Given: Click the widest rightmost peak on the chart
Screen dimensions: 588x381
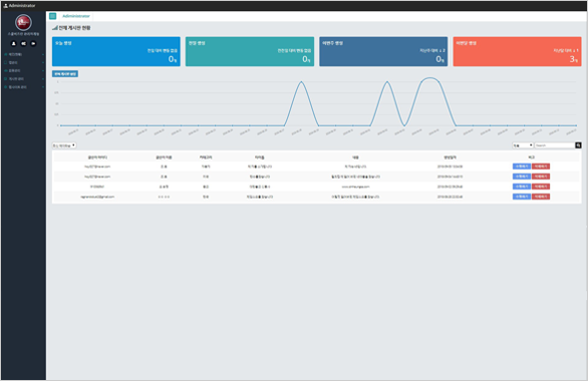Looking at the screenshot, I should [431, 78].
